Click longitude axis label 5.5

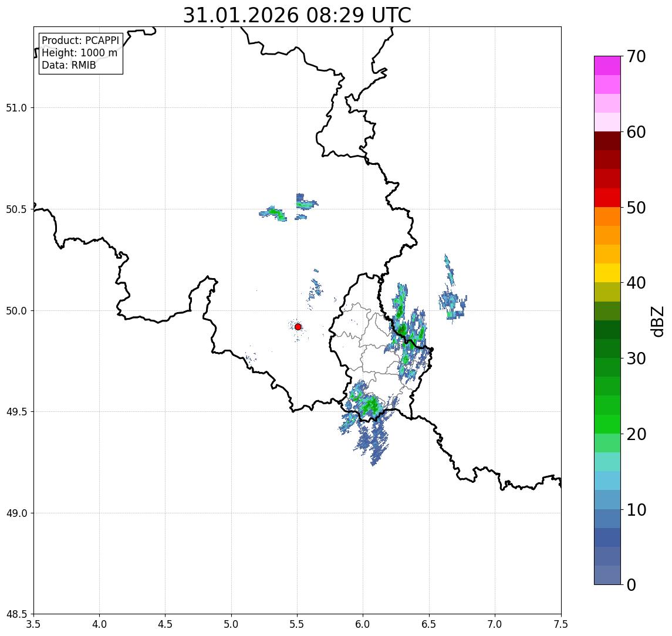click(x=298, y=624)
